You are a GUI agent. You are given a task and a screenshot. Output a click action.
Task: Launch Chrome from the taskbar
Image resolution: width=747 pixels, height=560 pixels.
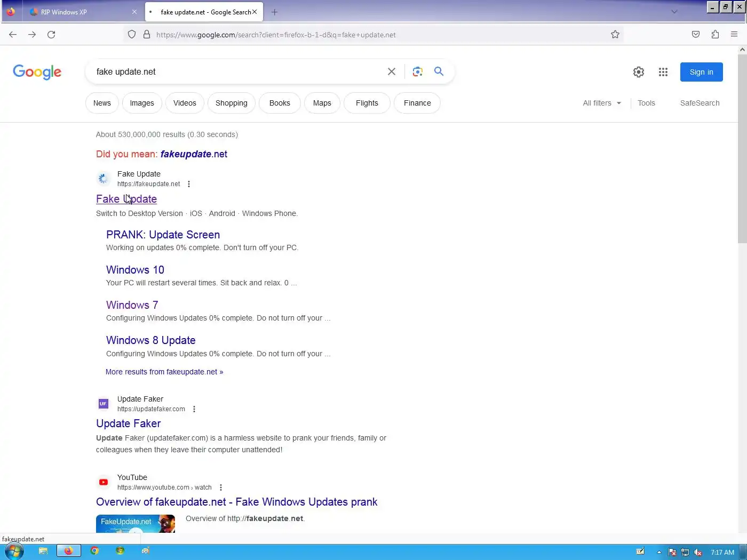(x=94, y=551)
